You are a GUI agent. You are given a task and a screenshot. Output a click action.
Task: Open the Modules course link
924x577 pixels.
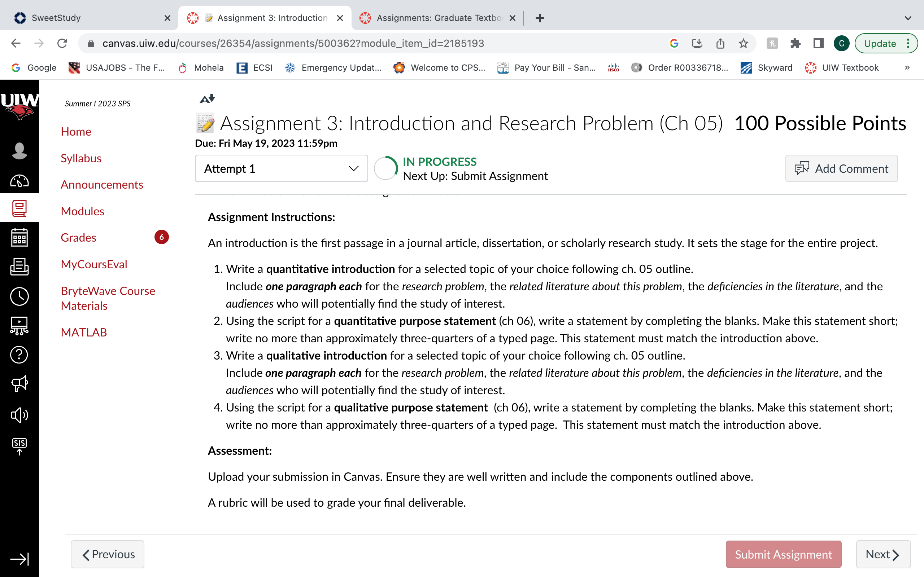click(82, 211)
